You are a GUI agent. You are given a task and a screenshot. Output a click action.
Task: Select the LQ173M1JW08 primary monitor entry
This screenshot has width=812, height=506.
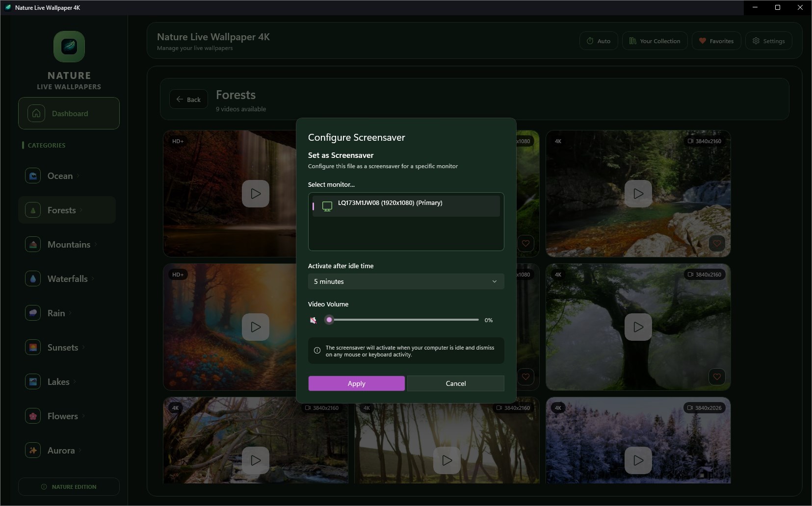(406, 206)
